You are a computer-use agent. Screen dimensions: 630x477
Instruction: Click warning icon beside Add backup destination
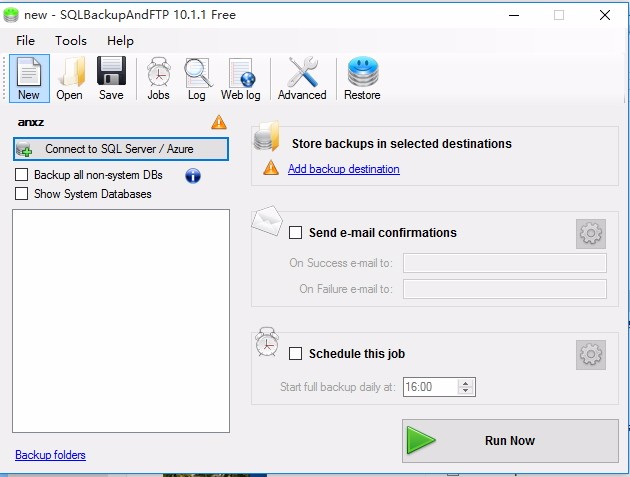pyautogui.click(x=271, y=168)
